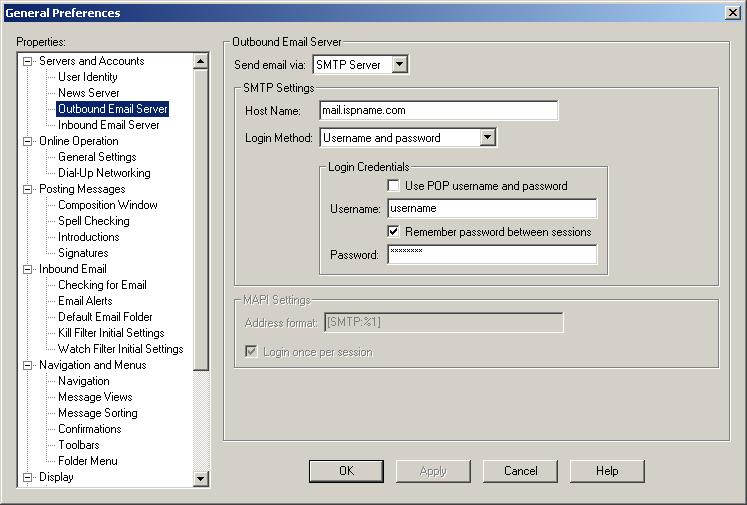The height and width of the screenshot is (505, 747).
Task: Enable Use POP username and password
Action: 394,186
